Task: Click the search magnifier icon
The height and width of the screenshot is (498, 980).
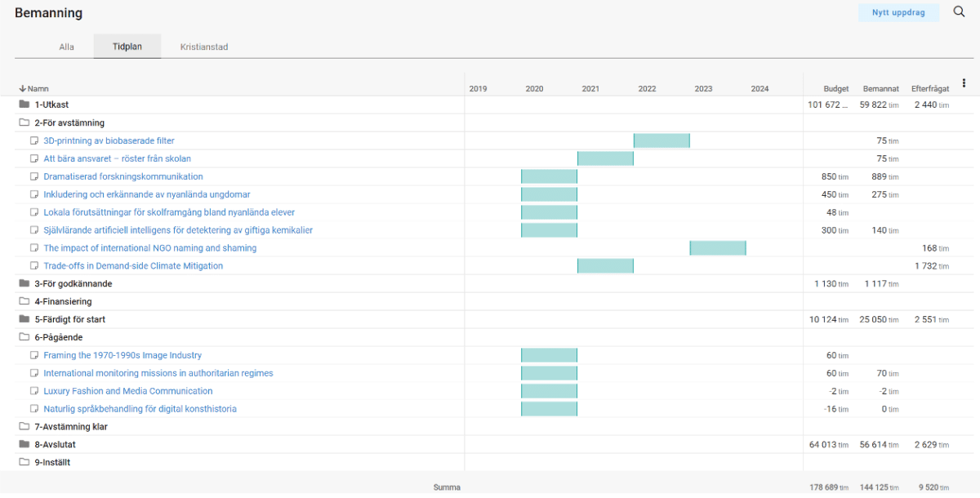Action: [959, 12]
